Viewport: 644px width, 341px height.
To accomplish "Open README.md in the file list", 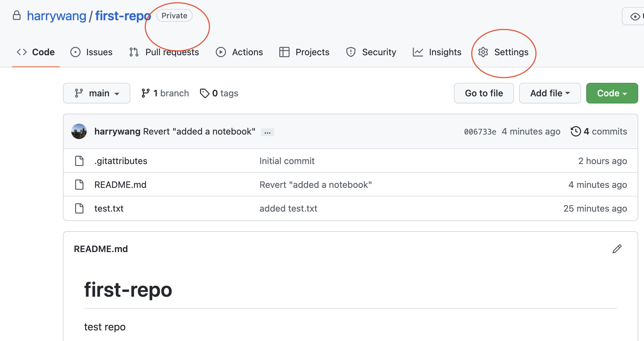I will [x=120, y=185].
